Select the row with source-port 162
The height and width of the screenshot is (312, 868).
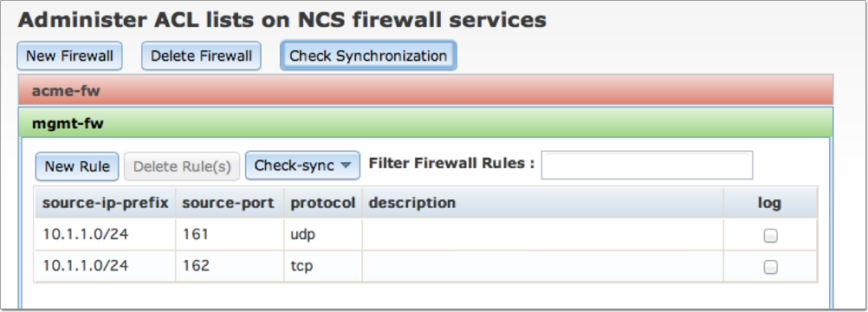click(x=425, y=266)
